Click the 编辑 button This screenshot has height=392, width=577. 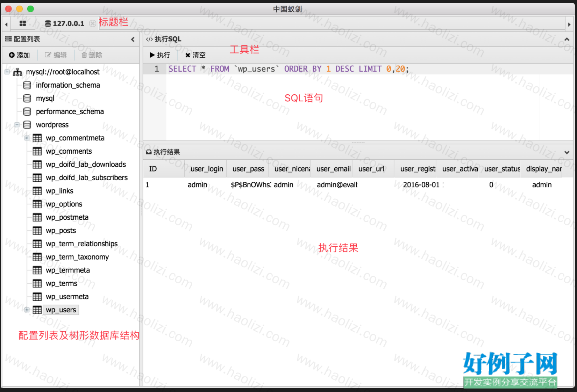pos(56,55)
